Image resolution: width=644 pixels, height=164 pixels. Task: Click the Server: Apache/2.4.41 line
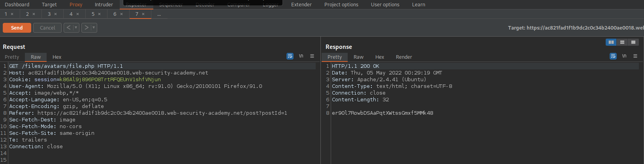pos(379,79)
